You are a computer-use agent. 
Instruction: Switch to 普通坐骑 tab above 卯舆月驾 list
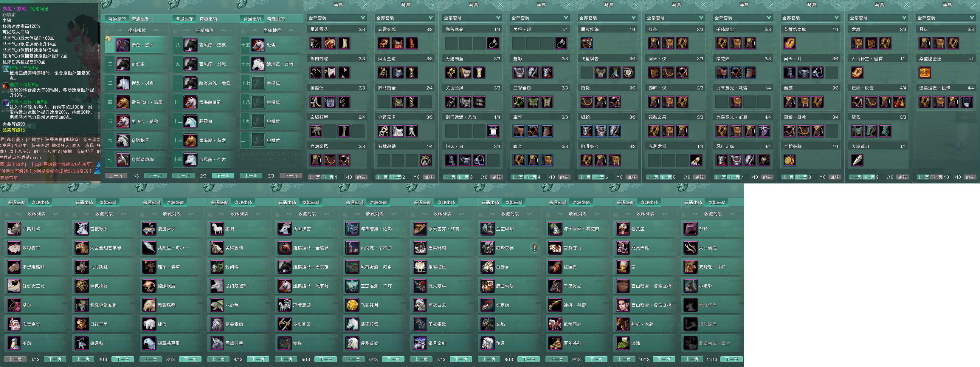pos(17,203)
